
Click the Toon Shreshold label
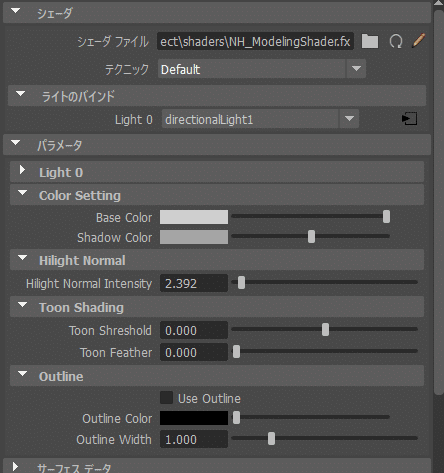(x=110, y=331)
